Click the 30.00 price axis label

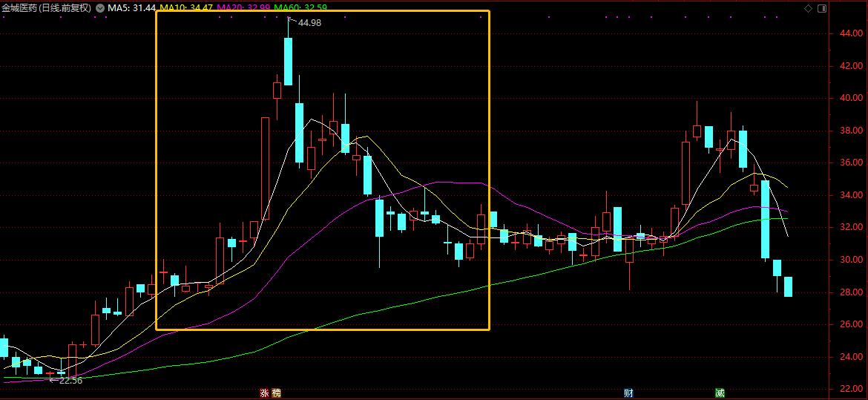(x=850, y=260)
